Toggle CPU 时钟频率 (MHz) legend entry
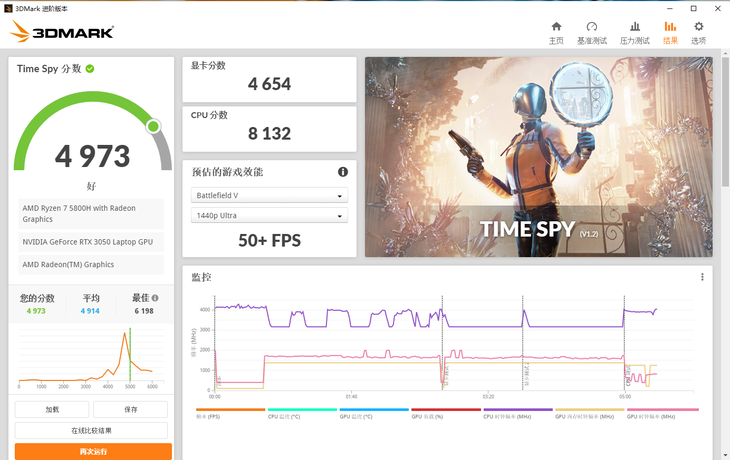This screenshot has height=460, width=730. [x=518, y=413]
